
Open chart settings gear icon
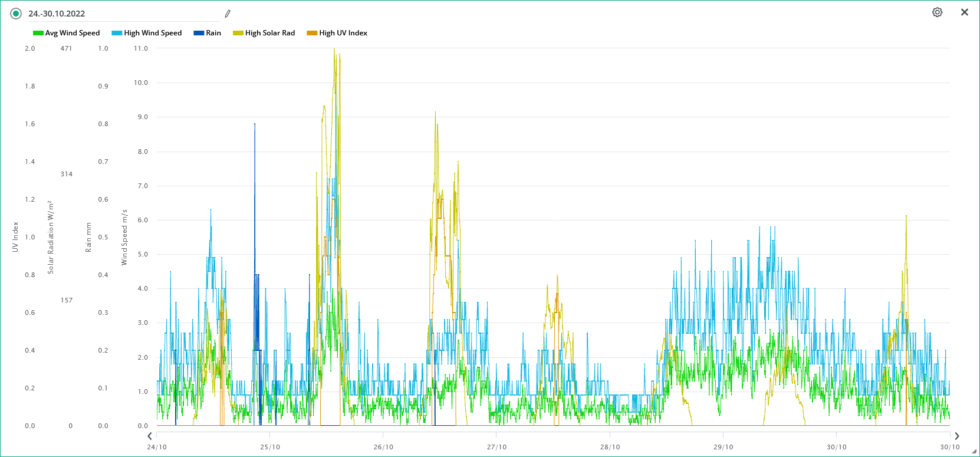point(937,12)
